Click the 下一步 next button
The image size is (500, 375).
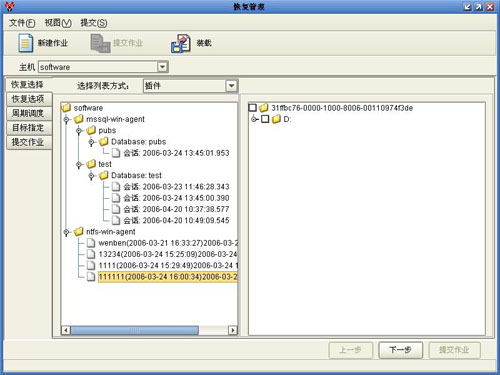(400, 350)
